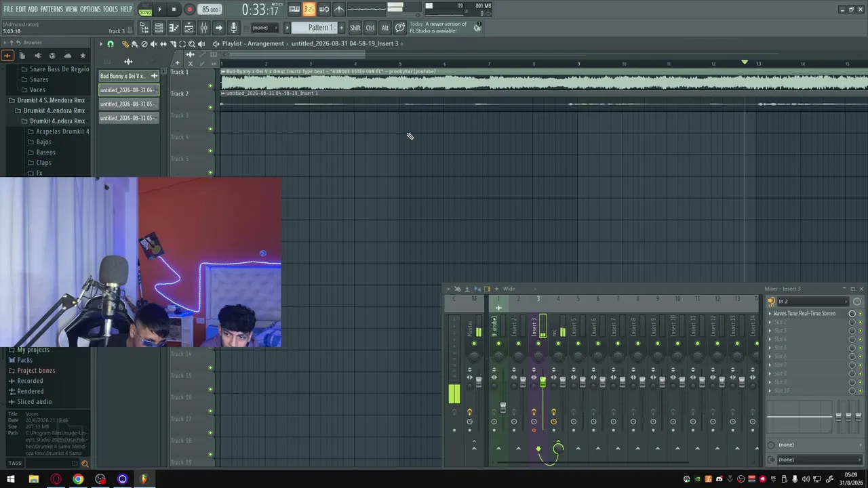This screenshot has height=488, width=868.
Task: Expand the Snares folder in browser
Action: pyautogui.click(x=39, y=79)
